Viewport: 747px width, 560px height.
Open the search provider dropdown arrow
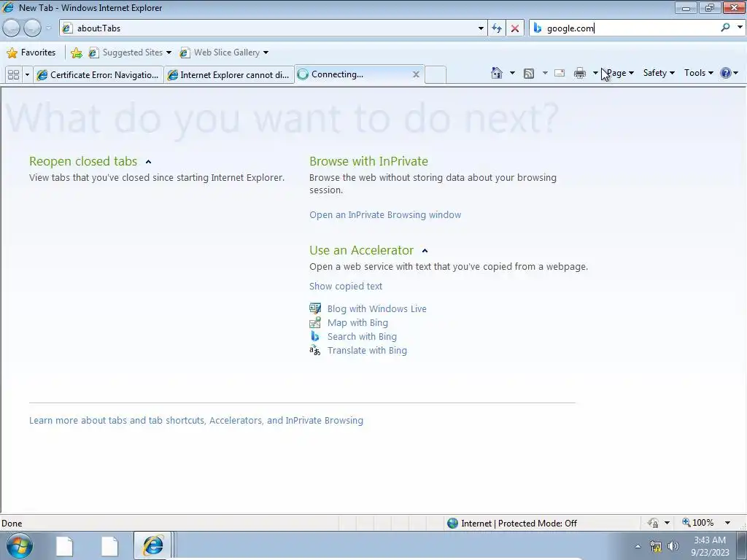(740, 28)
